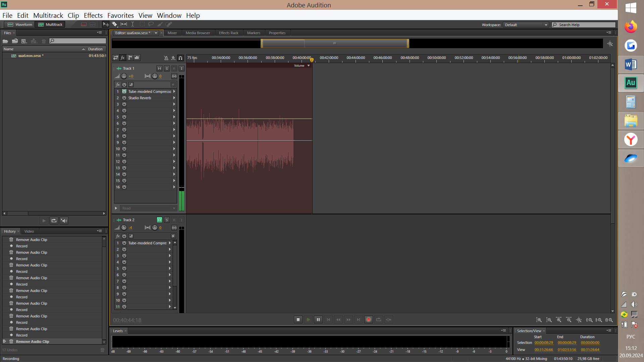Adjust Track 1 volume knob

point(124,76)
